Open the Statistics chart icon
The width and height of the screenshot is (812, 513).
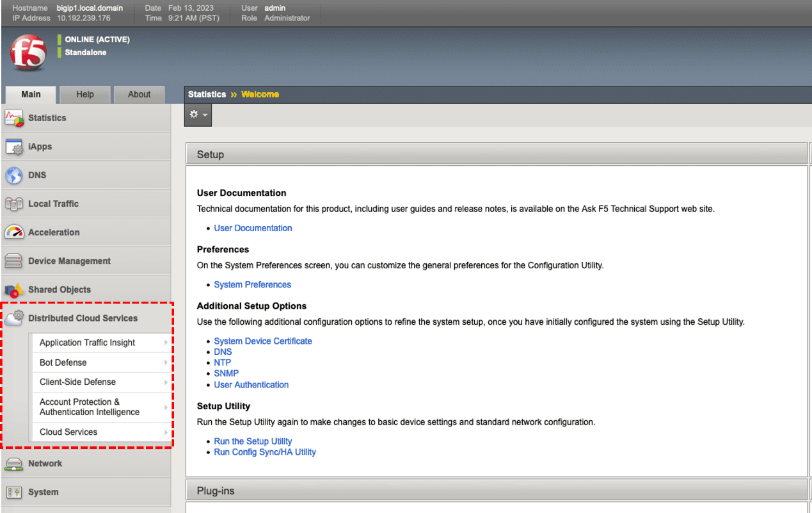click(x=14, y=118)
